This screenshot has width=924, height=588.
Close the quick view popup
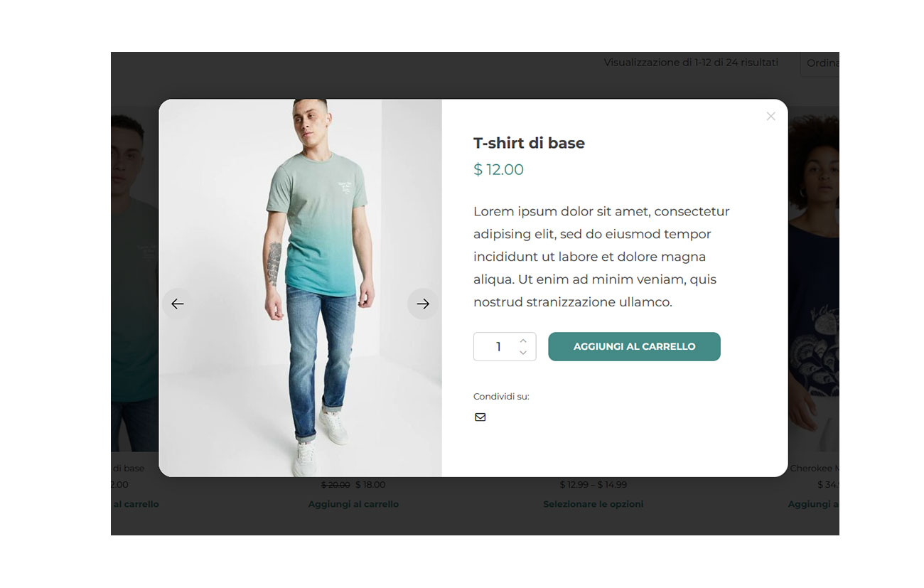[x=770, y=116]
